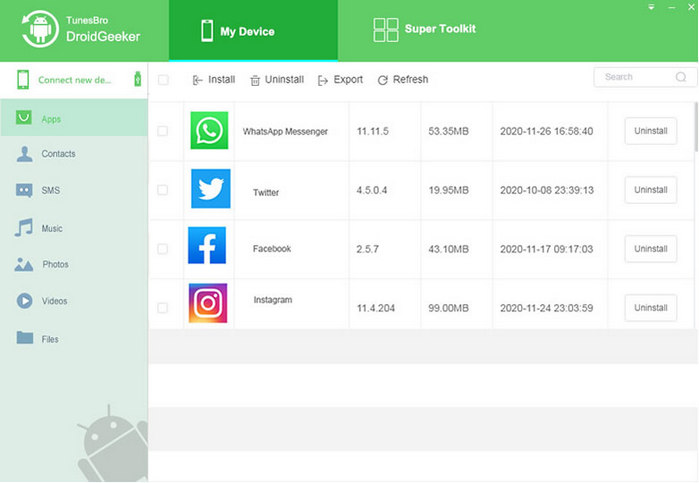Click the Instagram app name text

tap(273, 300)
